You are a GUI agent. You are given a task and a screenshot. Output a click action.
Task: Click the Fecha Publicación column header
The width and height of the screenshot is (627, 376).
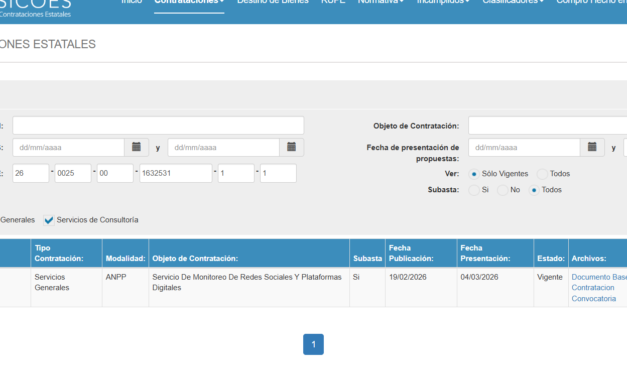point(421,253)
